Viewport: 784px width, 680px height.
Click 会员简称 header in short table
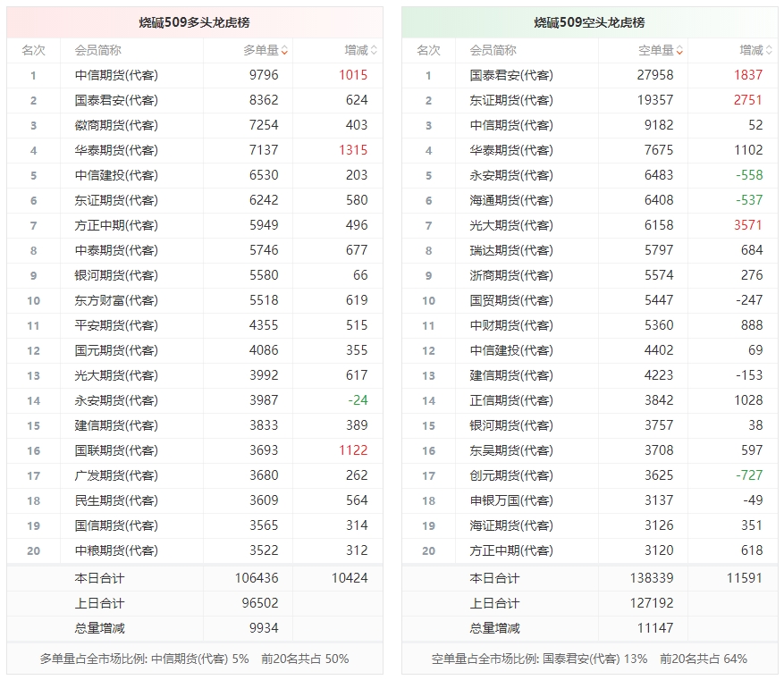tap(493, 50)
